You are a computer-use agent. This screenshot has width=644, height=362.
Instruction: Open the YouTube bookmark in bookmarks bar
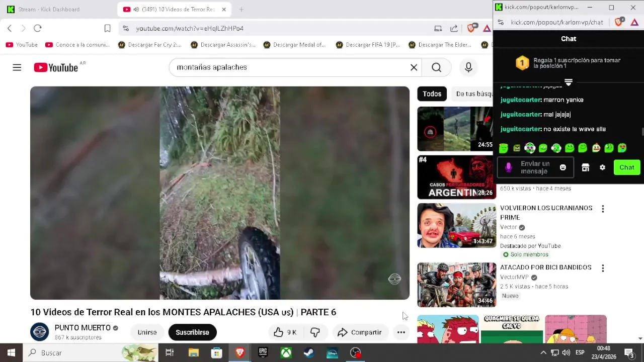pyautogui.click(x=22, y=45)
